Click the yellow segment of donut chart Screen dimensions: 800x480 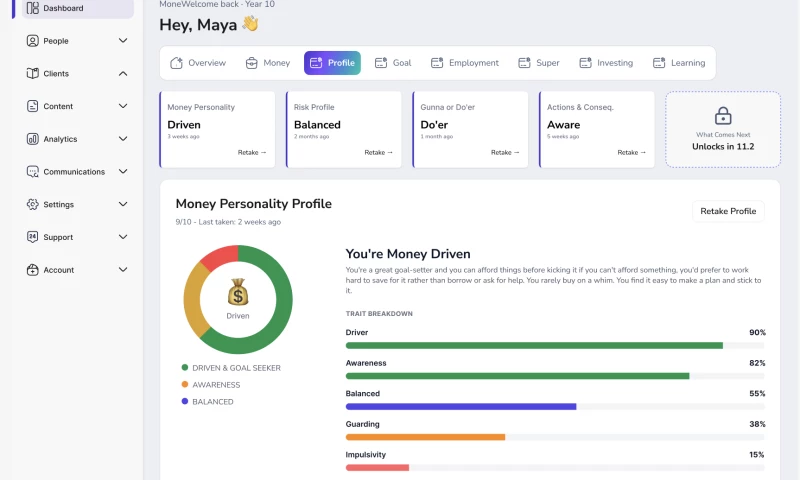point(193,298)
